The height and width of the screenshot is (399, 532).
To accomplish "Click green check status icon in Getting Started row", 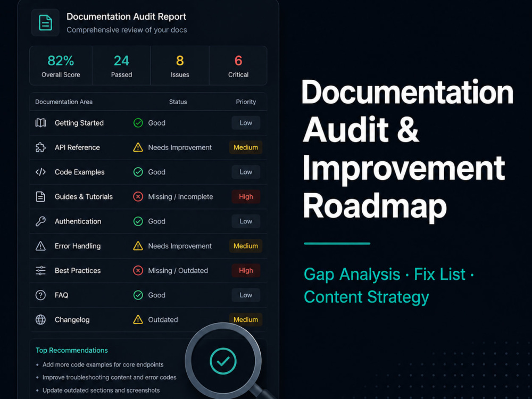I will click(x=138, y=123).
